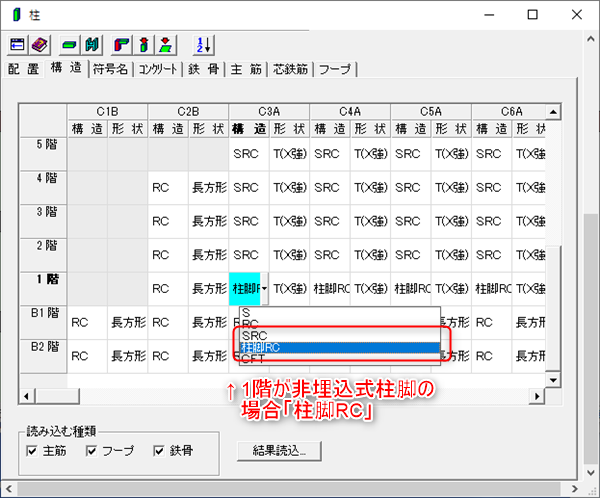Click the vertical scrollbar down arrow

click(x=554, y=379)
